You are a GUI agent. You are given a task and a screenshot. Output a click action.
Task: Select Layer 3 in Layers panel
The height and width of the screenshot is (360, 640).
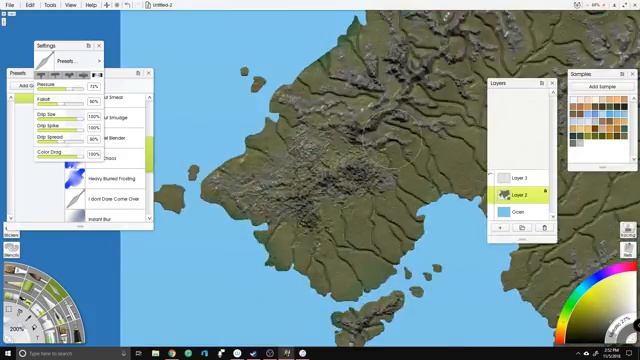tap(519, 178)
